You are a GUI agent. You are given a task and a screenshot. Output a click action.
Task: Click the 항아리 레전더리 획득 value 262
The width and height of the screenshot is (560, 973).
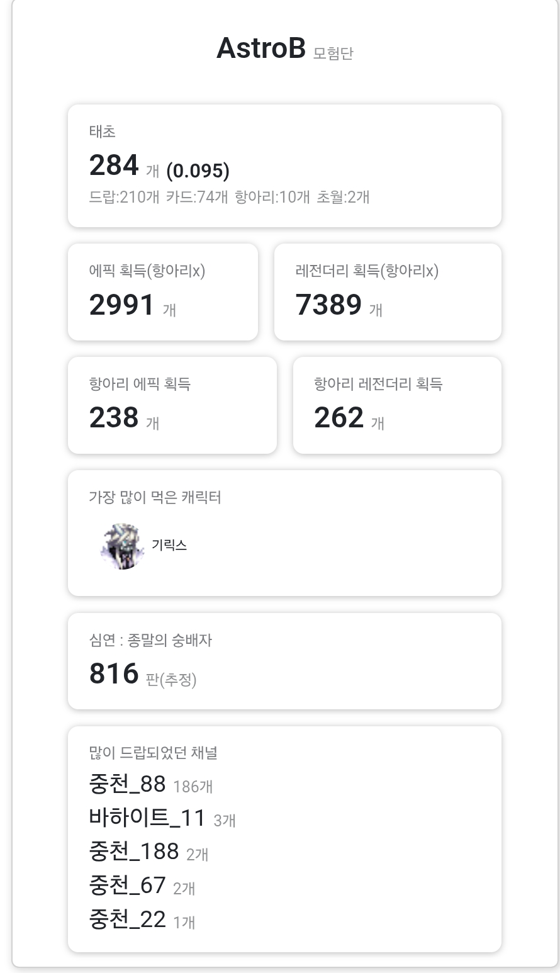pyautogui.click(x=339, y=418)
